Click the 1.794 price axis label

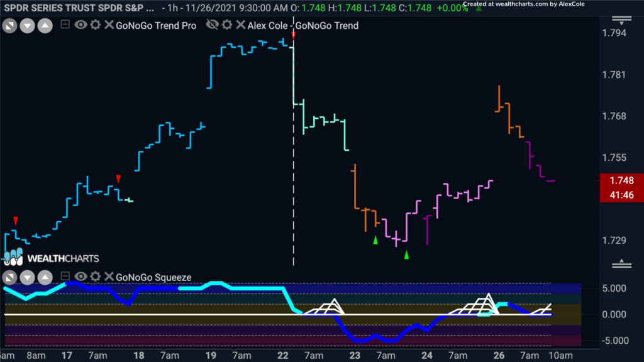pyautogui.click(x=614, y=33)
